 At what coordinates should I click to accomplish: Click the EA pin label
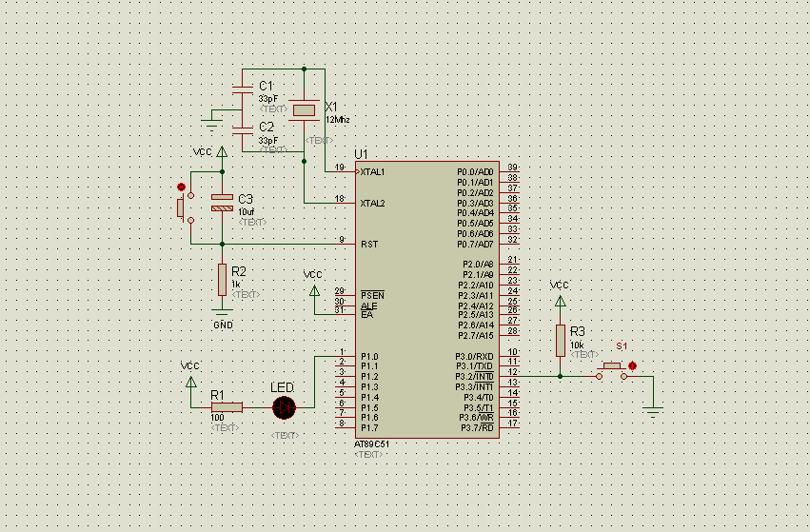[x=366, y=315]
